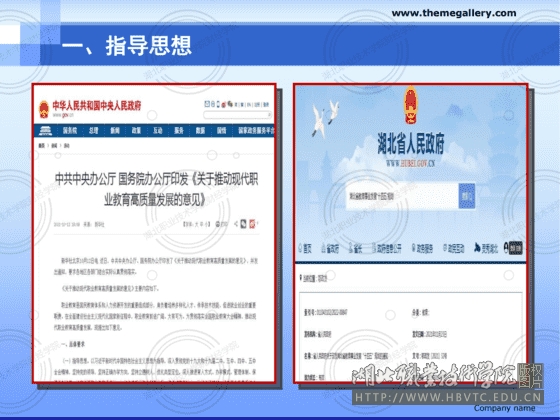Screen dimensions: 560x420
Task: Click the Hubei government search input field
Action: (x=402, y=196)
